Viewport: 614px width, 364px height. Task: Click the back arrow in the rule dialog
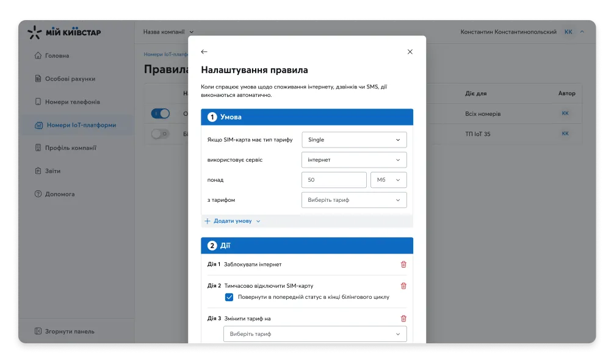pyautogui.click(x=204, y=52)
